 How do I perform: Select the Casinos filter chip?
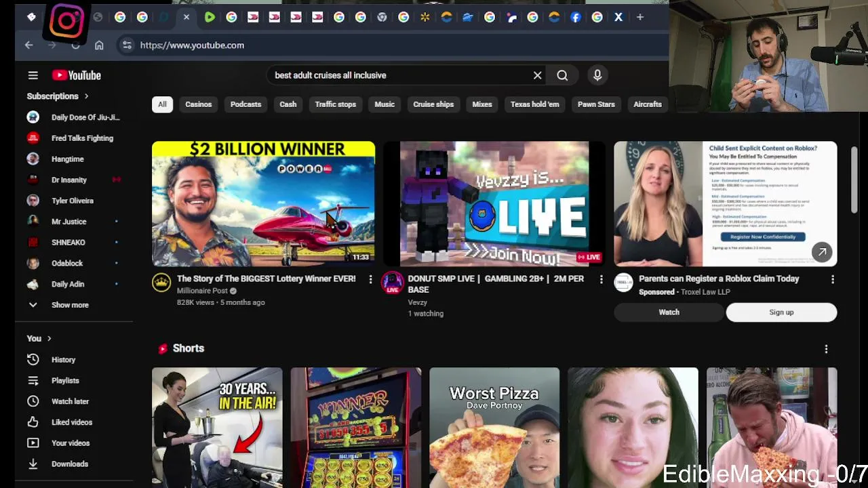199,104
